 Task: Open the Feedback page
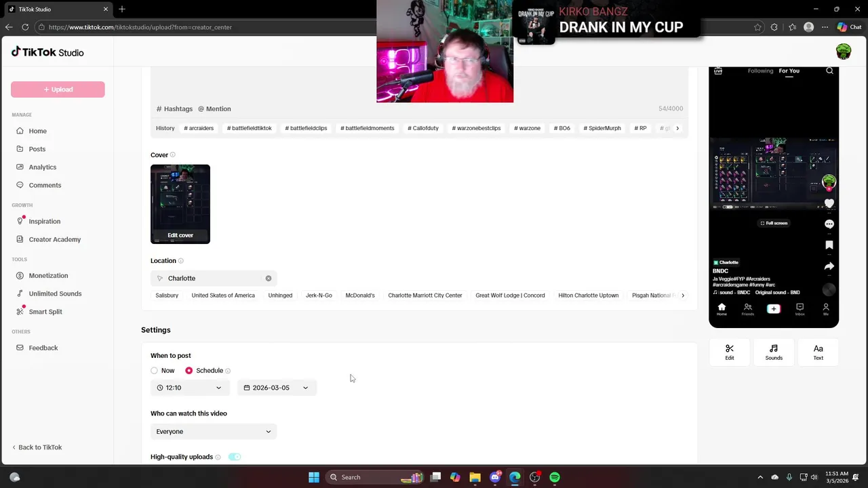[x=43, y=348]
